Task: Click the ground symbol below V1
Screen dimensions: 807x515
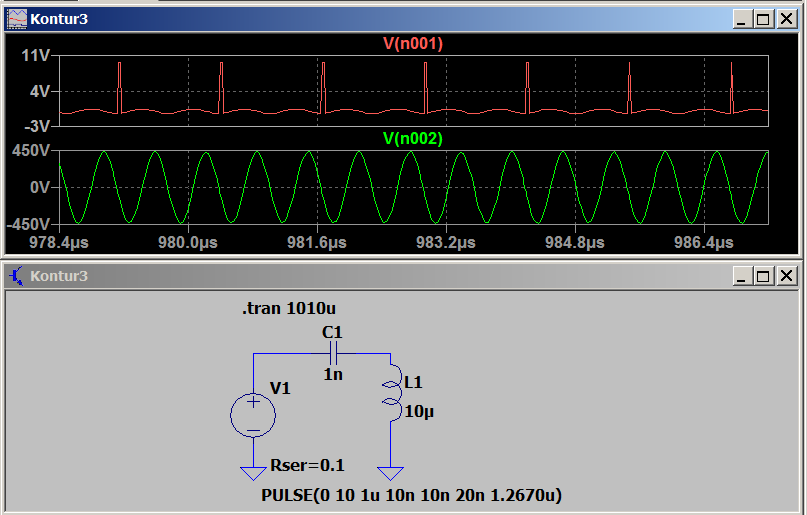Action: [254, 474]
